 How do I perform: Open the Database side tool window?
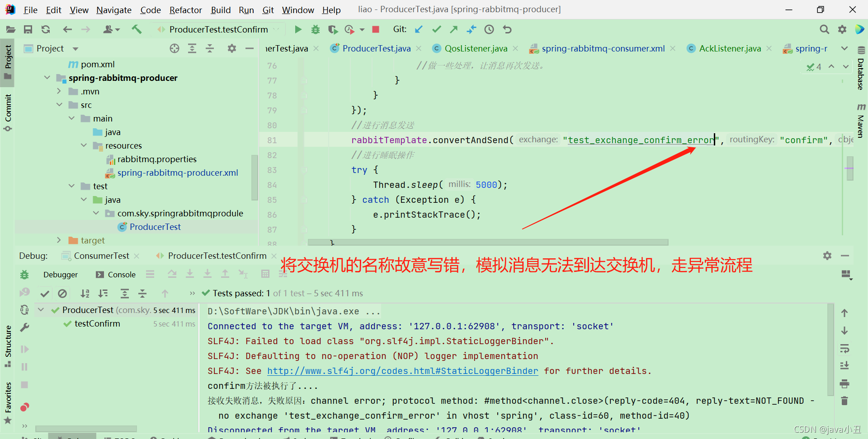tap(861, 68)
